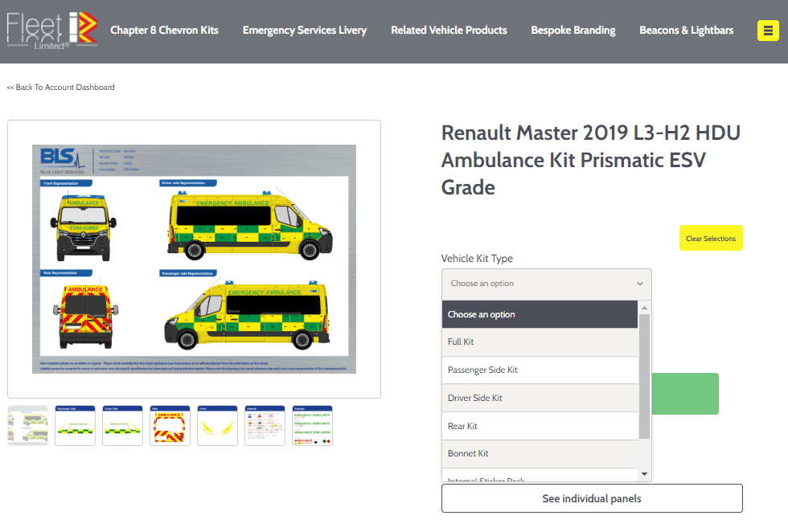Click the dropdown list scroll-up arrow
This screenshot has width=788, height=532.
(x=644, y=308)
